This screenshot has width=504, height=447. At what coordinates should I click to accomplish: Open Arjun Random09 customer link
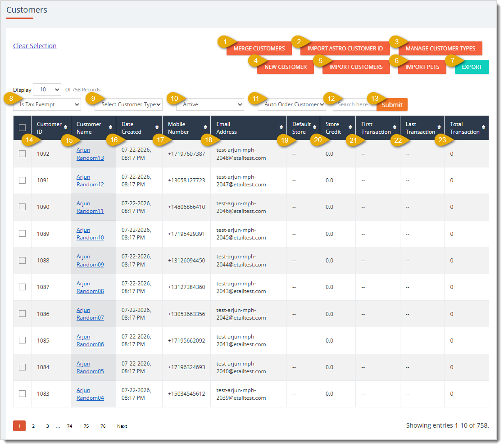click(x=90, y=261)
